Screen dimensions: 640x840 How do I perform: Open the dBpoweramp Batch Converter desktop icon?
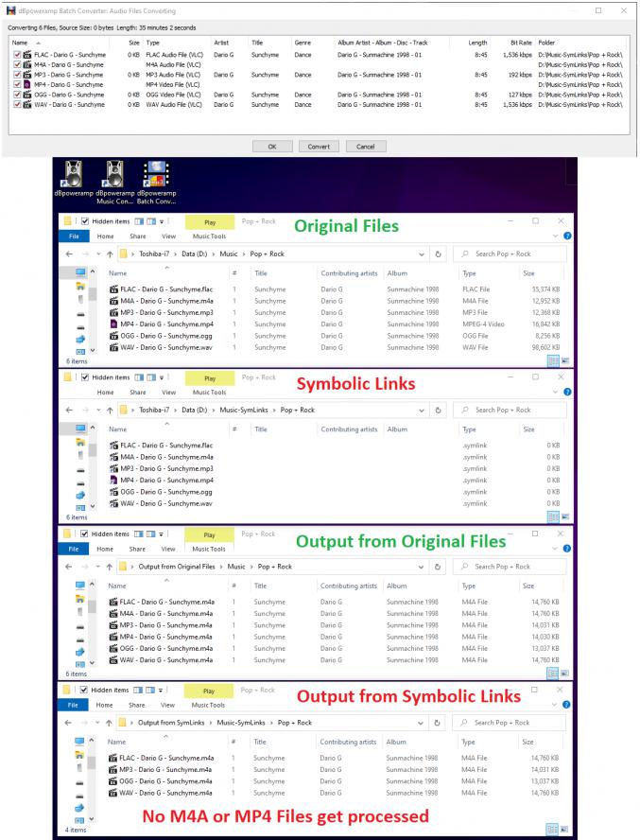(x=154, y=176)
